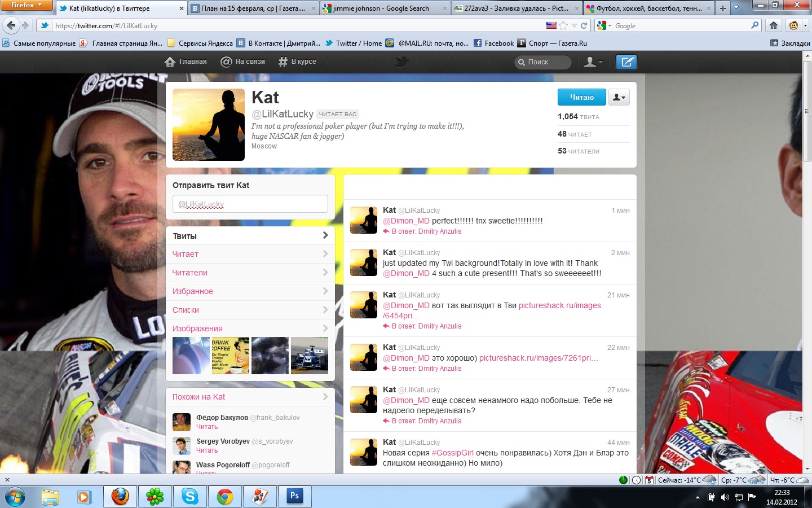Bookmark this page with the star icon
This screenshot has height=508, width=812.
coord(563,25)
